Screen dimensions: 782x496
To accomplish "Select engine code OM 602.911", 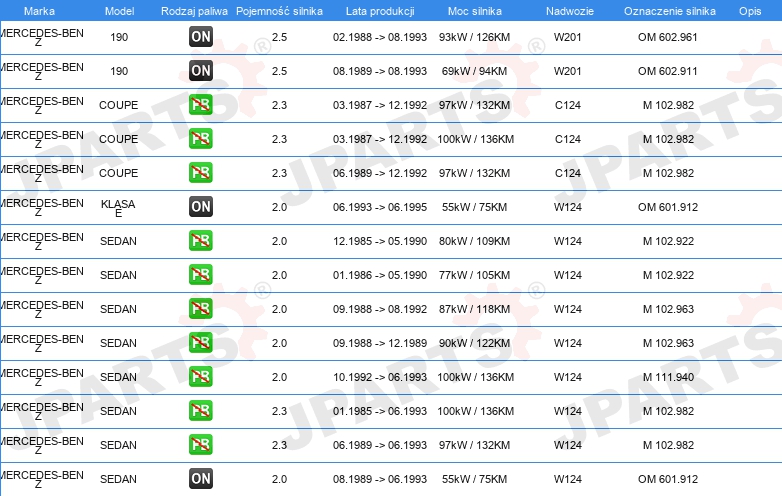I will pyautogui.click(x=667, y=71).
